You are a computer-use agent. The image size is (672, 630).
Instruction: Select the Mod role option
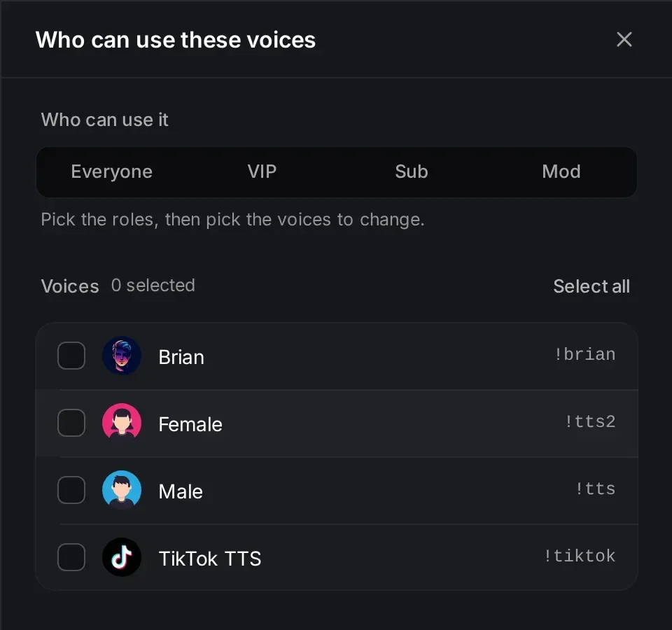click(x=561, y=172)
